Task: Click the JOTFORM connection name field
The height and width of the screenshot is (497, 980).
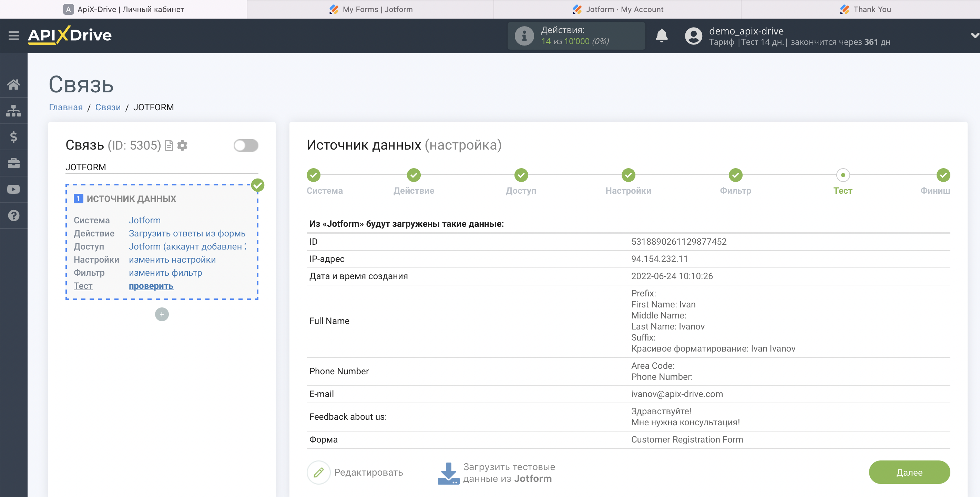Action: pos(162,167)
